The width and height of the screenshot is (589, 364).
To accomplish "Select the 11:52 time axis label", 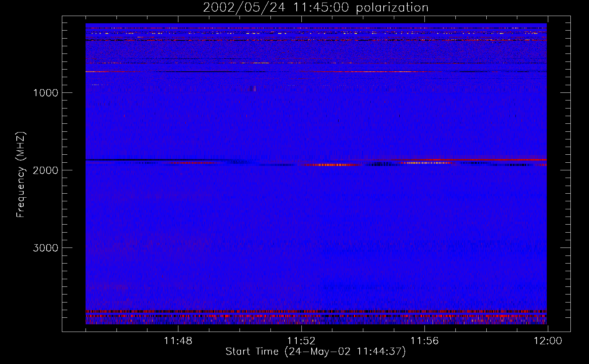I will [x=301, y=341].
